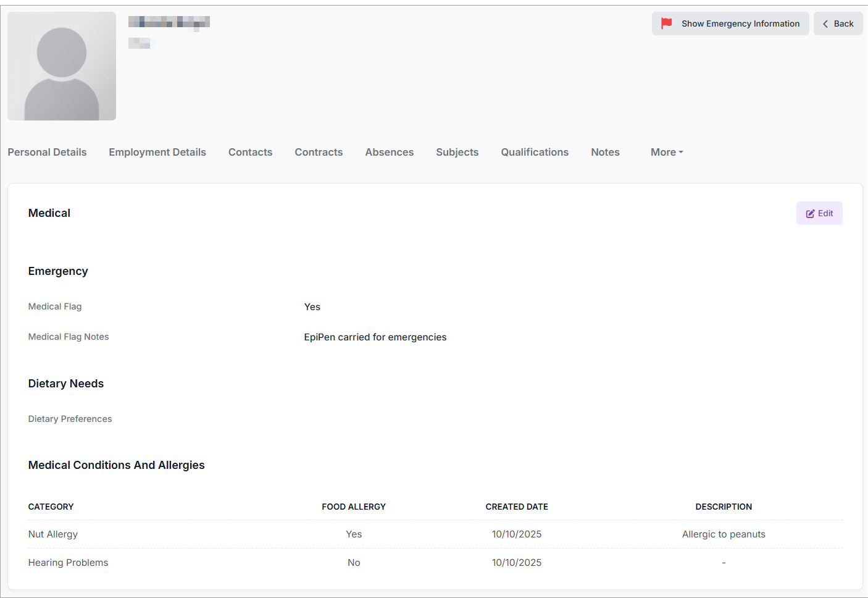The image size is (868, 598).
Task: Open the Qualifications tab
Action: 535,152
